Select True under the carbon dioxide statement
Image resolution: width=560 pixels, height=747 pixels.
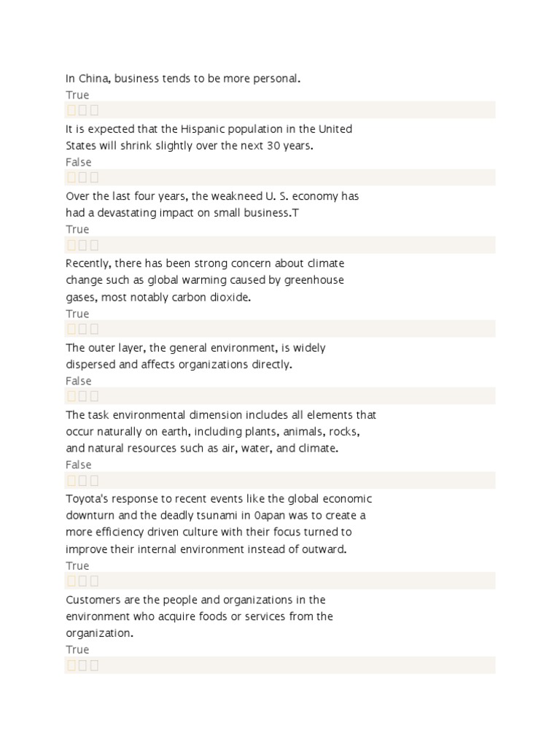77,314
